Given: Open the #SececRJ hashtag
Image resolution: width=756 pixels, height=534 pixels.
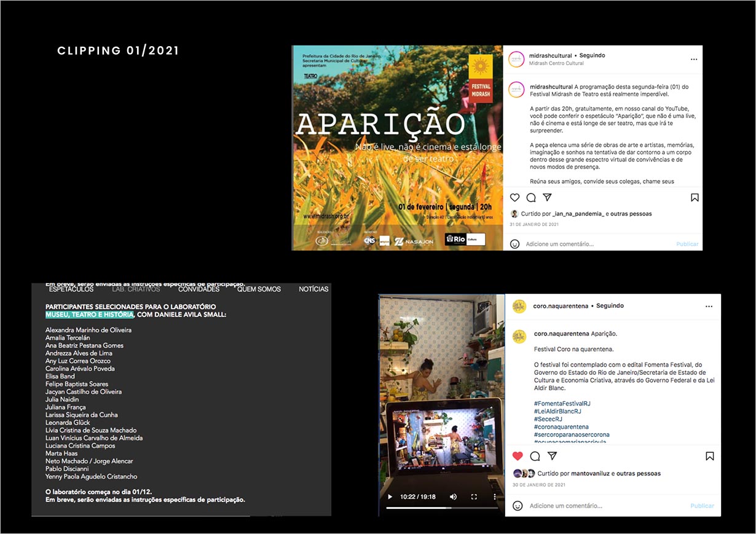Looking at the screenshot, I should tap(549, 419).
